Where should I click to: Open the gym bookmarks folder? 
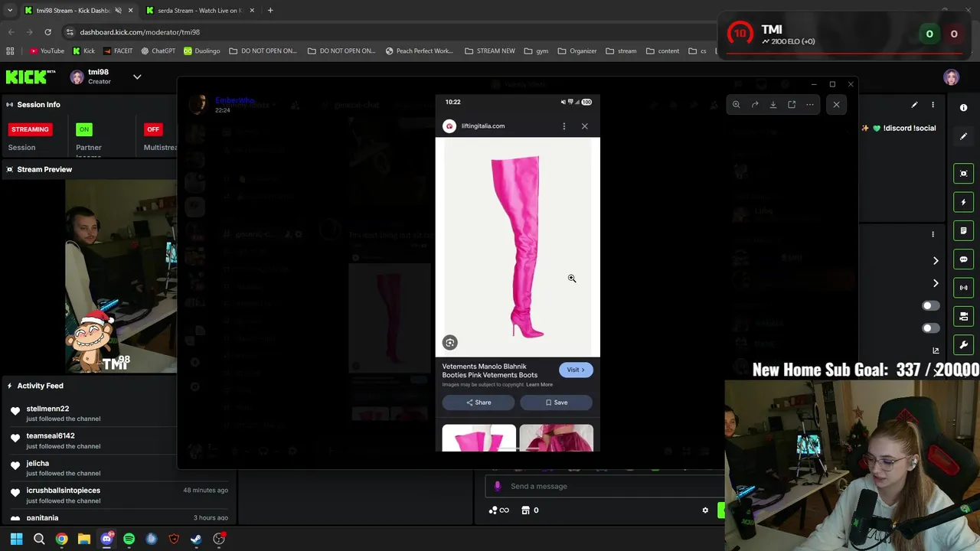(x=536, y=51)
